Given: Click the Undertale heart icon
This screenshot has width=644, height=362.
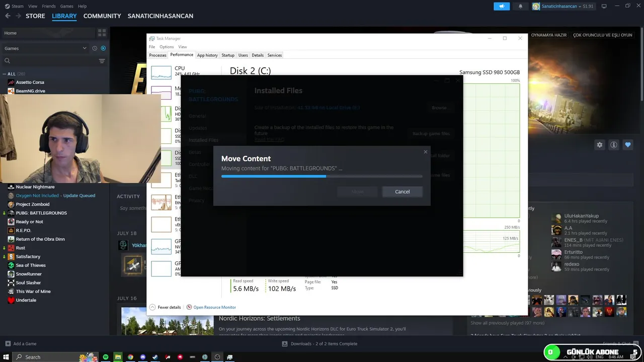Looking at the screenshot, I should tap(11, 300).
